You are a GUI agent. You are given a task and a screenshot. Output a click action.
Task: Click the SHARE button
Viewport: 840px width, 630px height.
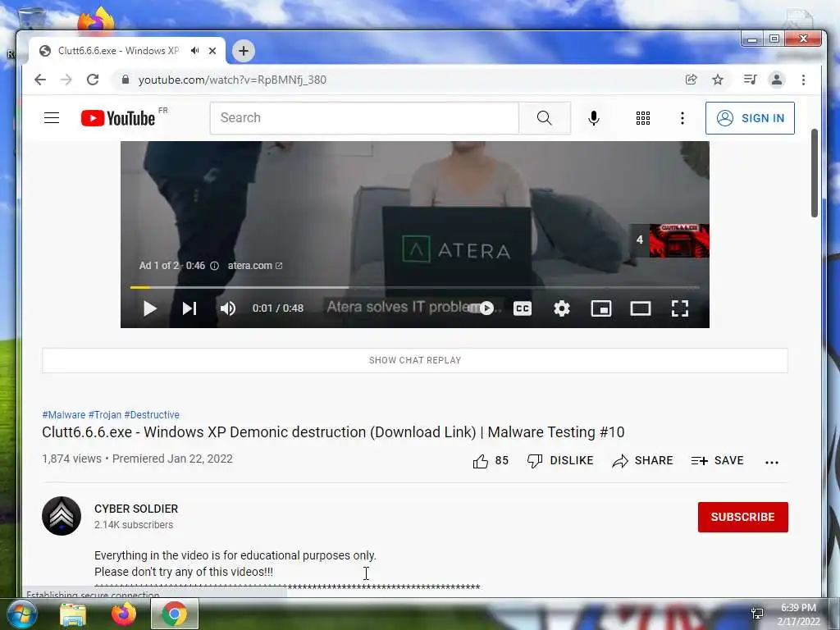click(x=642, y=461)
